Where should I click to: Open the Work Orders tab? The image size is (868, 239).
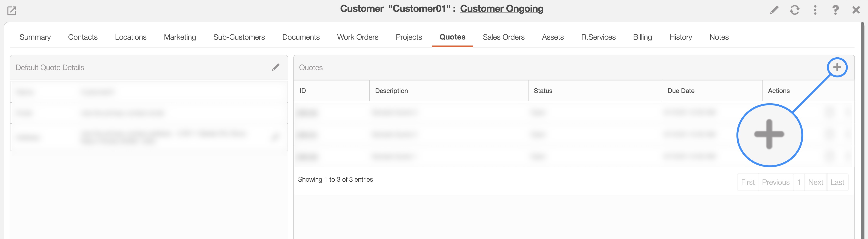click(358, 37)
